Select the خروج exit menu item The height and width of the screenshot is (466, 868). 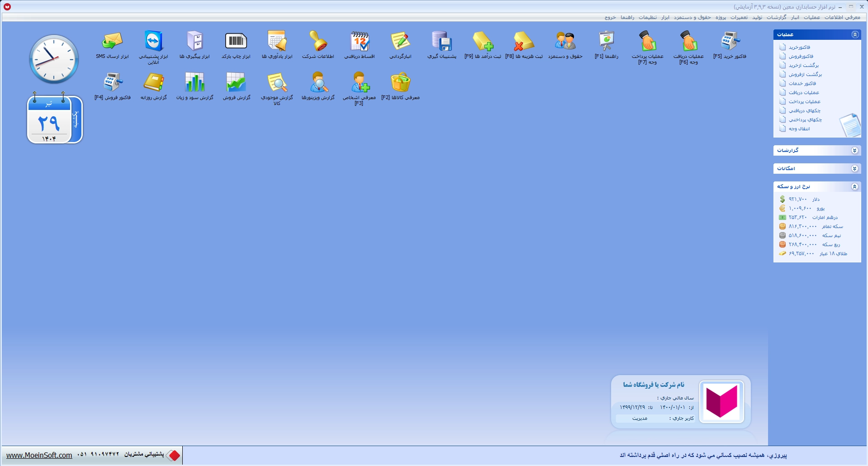point(610,17)
